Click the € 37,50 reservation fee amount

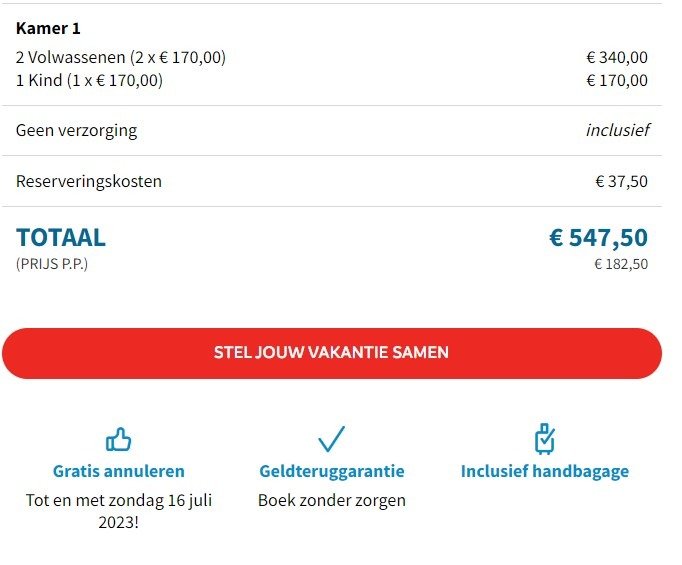pos(621,181)
